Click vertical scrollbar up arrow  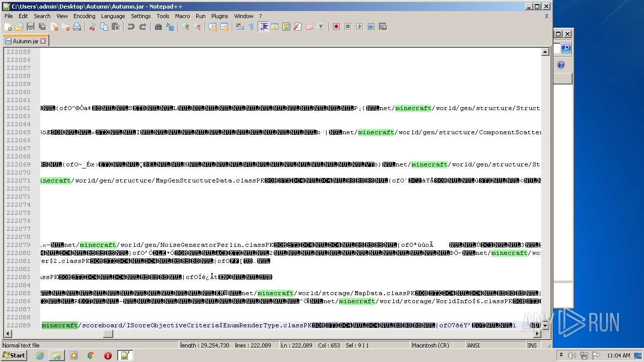point(545,52)
